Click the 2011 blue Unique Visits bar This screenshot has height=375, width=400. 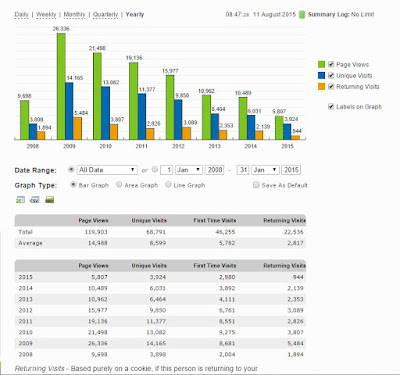(142, 117)
